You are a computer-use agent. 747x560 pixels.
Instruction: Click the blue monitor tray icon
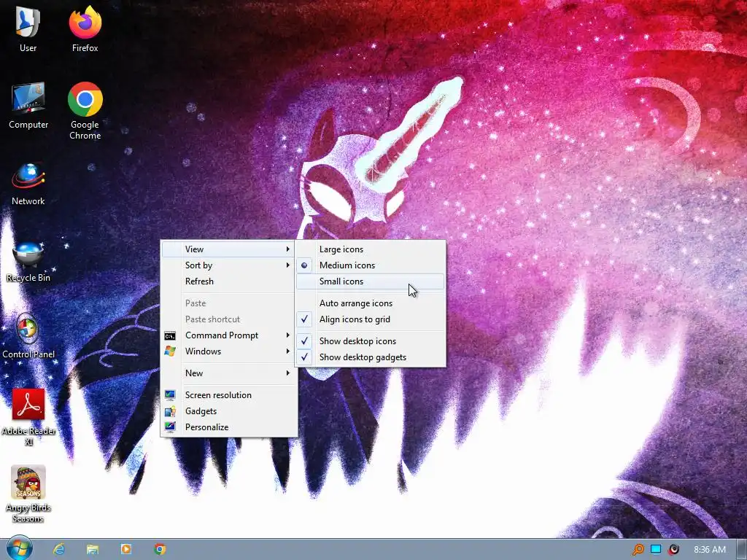click(x=656, y=550)
